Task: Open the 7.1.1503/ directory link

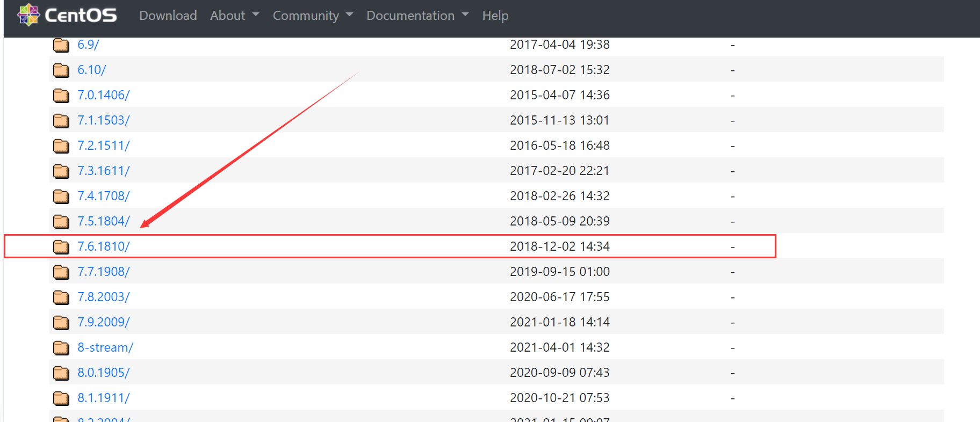Action: [x=104, y=120]
